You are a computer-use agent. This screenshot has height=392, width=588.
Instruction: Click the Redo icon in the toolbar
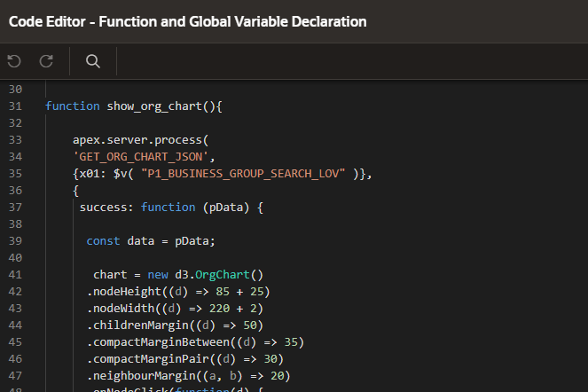47,61
